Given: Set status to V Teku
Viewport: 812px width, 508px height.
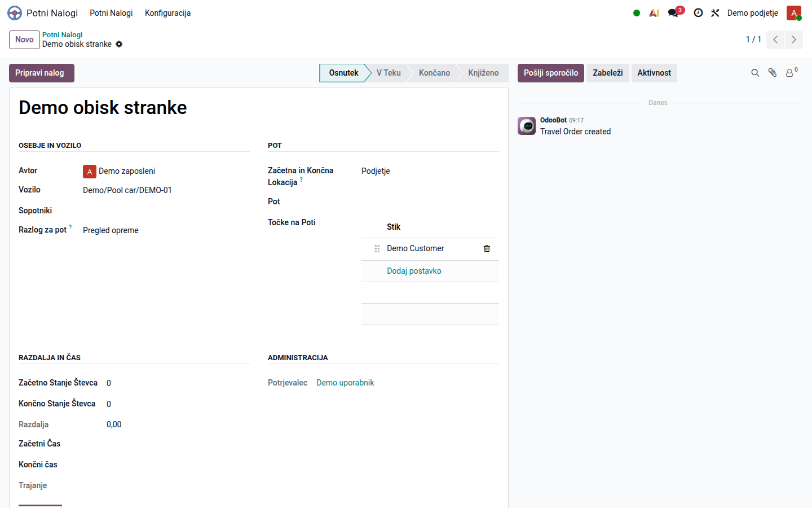Looking at the screenshot, I should pos(389,73).
